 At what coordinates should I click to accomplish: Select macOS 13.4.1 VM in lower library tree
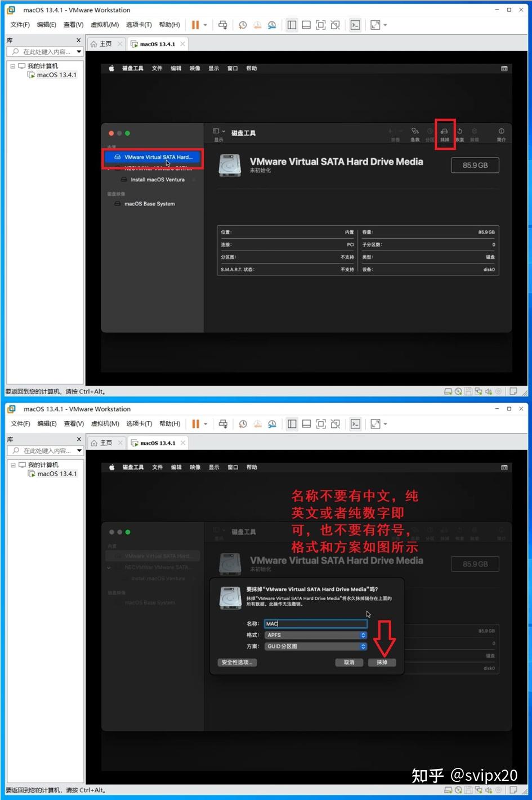coord(52,474)
